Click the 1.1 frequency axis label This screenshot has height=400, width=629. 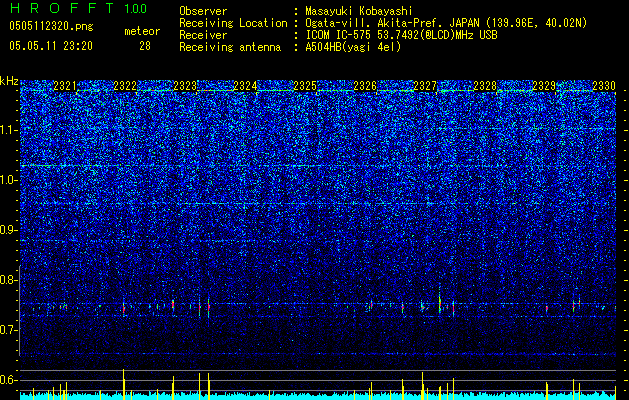[x=8, y=130]
